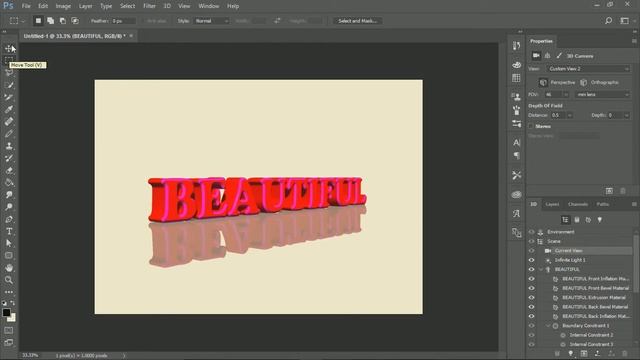Select the Healing Brush tool
640x360 pixels.
point(9,122)
